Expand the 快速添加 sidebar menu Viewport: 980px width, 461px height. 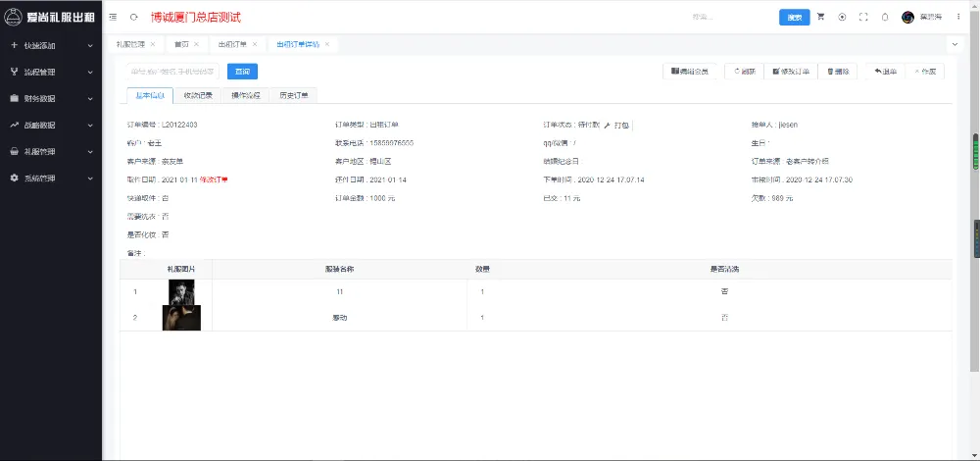pyautogui.click(x=51, y=45)
